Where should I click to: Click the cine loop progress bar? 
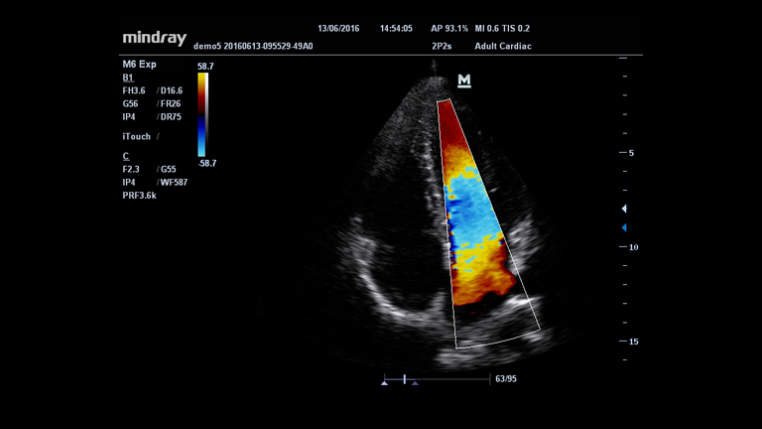click(x=435, y=379)
